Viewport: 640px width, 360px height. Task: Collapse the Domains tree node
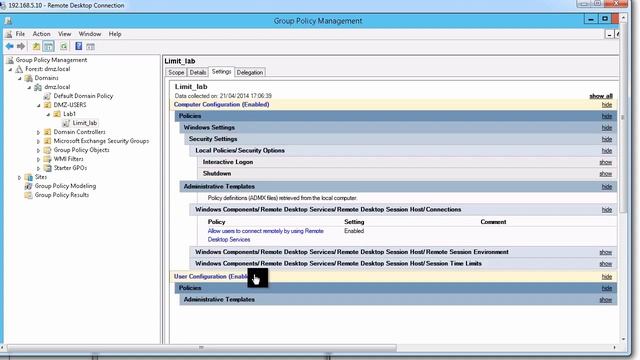point(20,78)
